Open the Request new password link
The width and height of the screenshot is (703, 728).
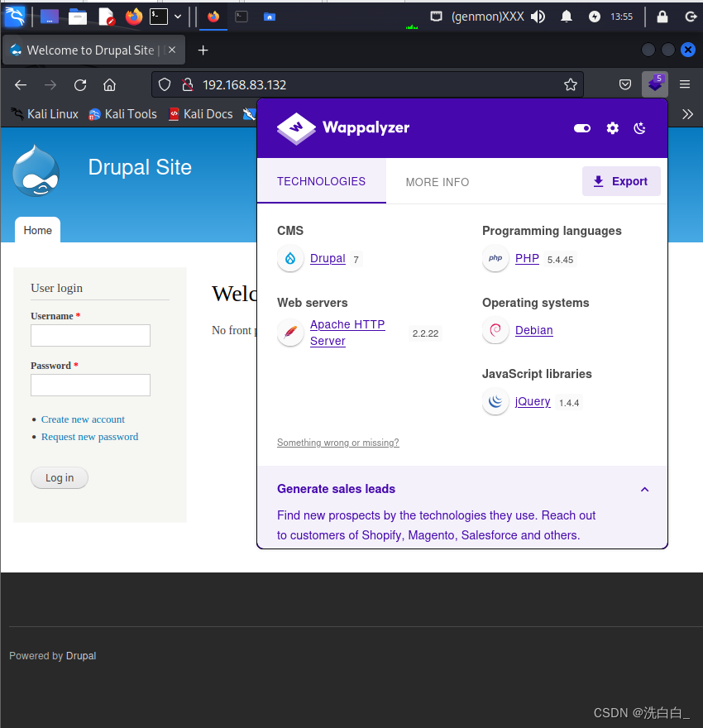(89, 437)
